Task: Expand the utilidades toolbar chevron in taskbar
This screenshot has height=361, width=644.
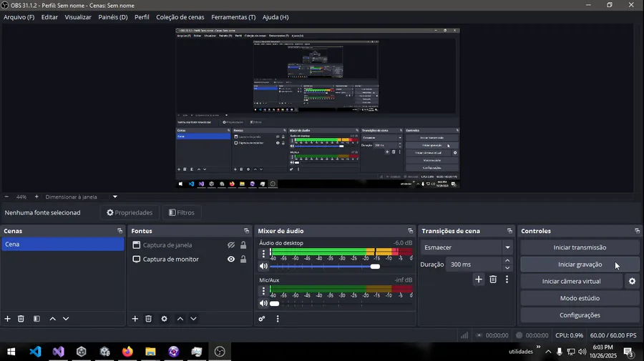Action: 538,347
